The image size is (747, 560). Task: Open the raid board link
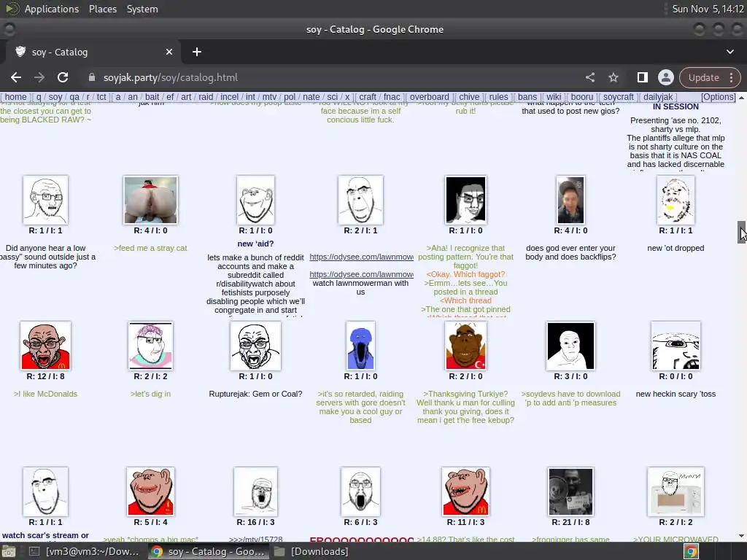click(206, 97)
